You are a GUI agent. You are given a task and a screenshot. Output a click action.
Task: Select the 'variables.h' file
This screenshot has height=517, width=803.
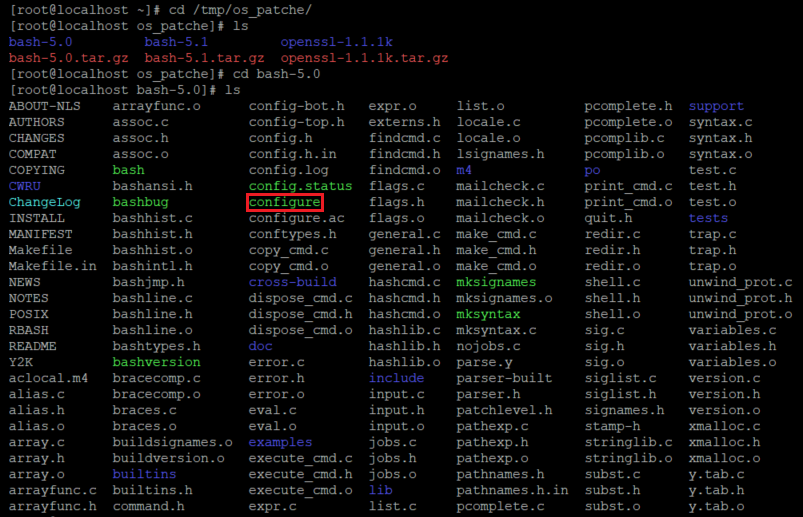pos(732,346)
